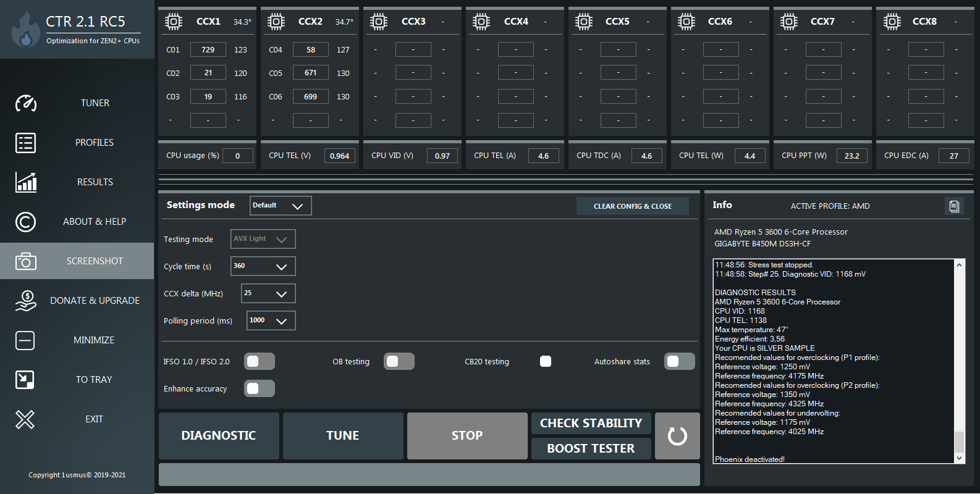Click the Screenshot camera icon
980x494 pixels.
(x=25, y=261)
